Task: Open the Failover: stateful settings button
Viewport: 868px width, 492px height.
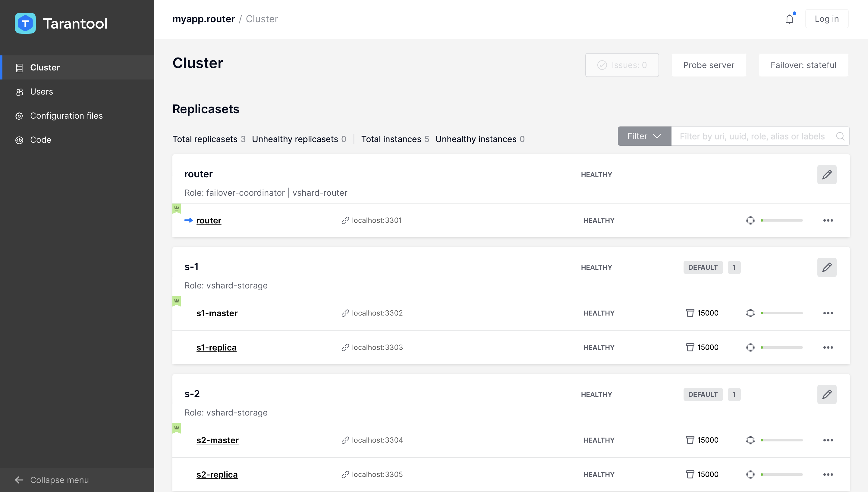Action: [x=803, y=65]
